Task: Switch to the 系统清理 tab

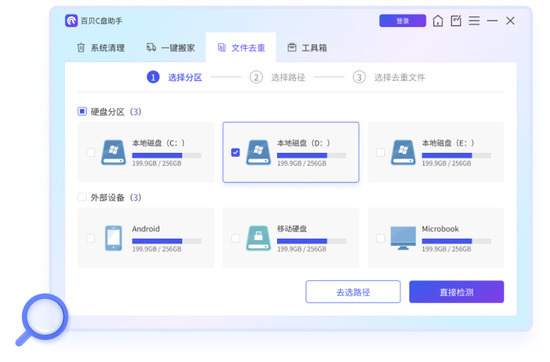Action: tap(101, 48)
